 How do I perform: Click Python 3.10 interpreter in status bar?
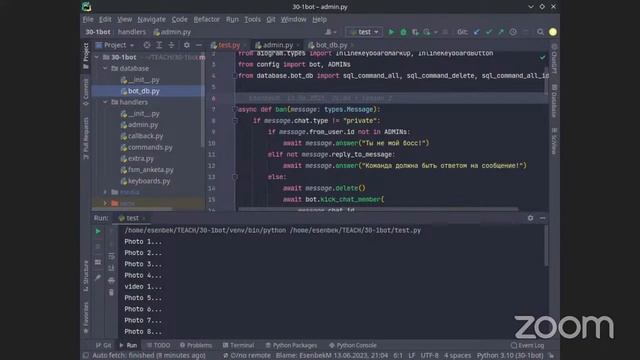tap(510, 356)
